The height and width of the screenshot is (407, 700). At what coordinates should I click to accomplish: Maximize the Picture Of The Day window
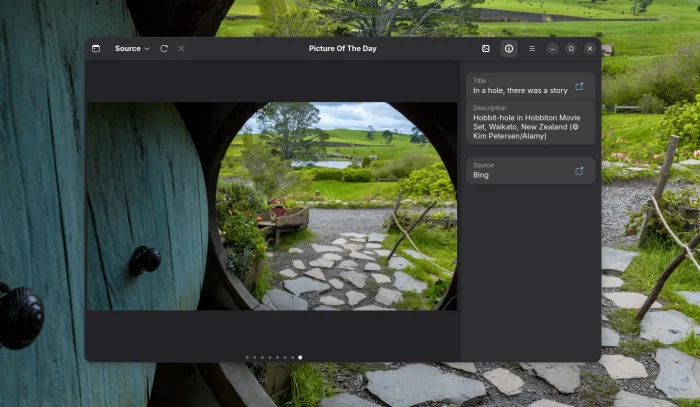(571, 49)
